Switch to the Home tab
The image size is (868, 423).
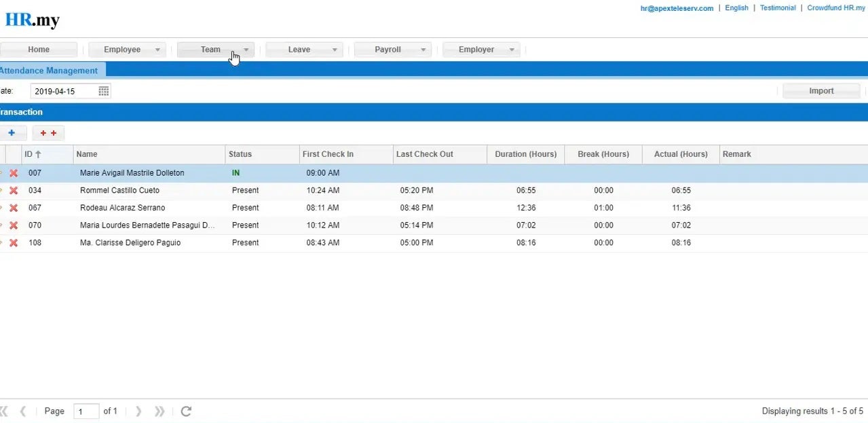[x=39, y=49]
